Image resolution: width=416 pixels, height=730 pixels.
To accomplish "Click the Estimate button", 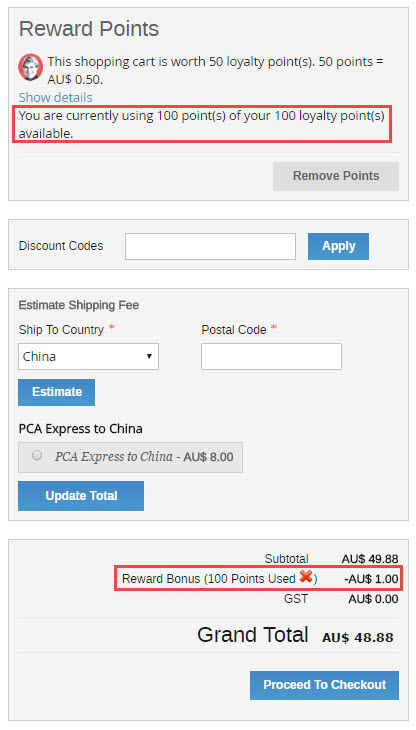I will 57,392.
